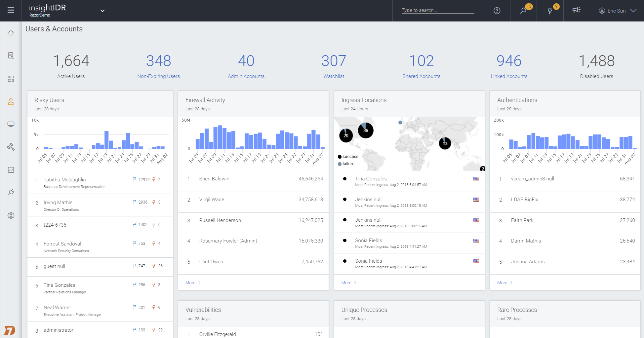The width and height of the screenshot is (644, 338).
Task: Expand More in Firewall Activity card
Action: coord(193,282)
